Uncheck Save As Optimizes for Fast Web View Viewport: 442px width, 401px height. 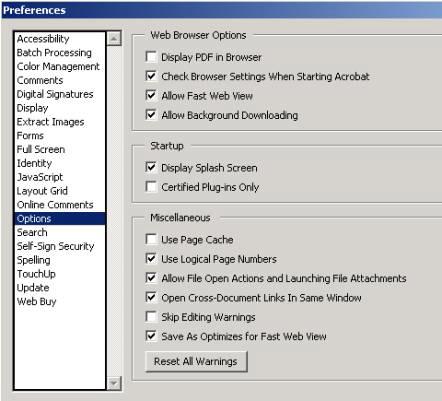tap(151, 336)
